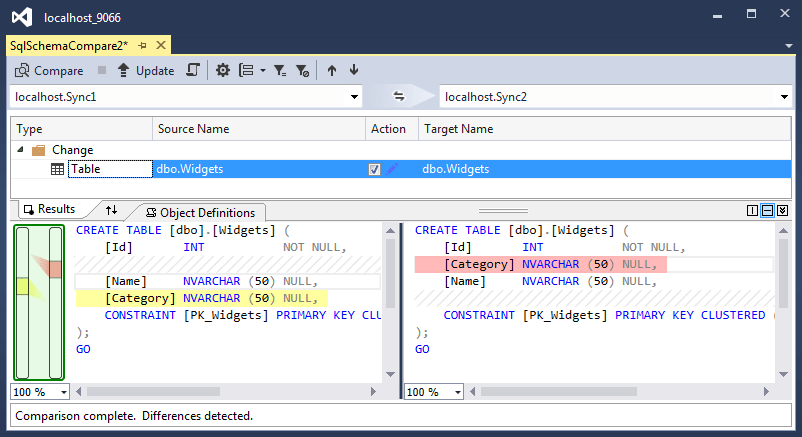Swap source and target databases
Image resolution: width=802 pixels, height=437 pixels.
click(398, 96)
